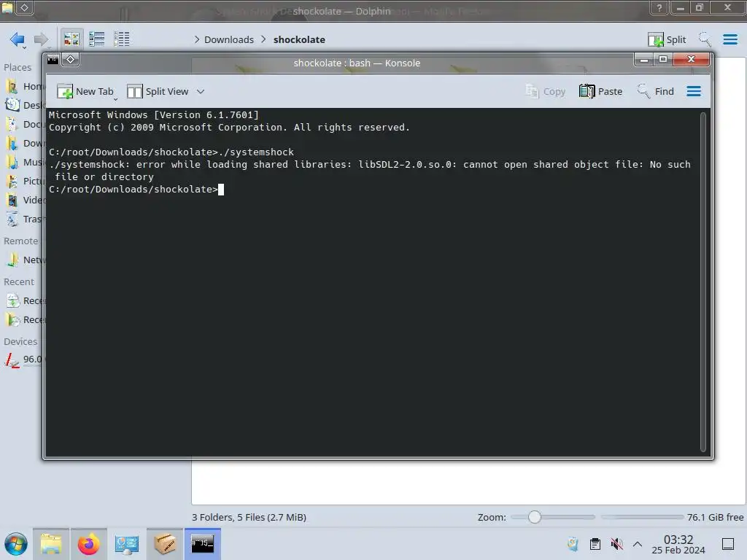Open second Recent entry in Dolphin sidebar
Screen dimensions: 747x560
click(24, 320)
